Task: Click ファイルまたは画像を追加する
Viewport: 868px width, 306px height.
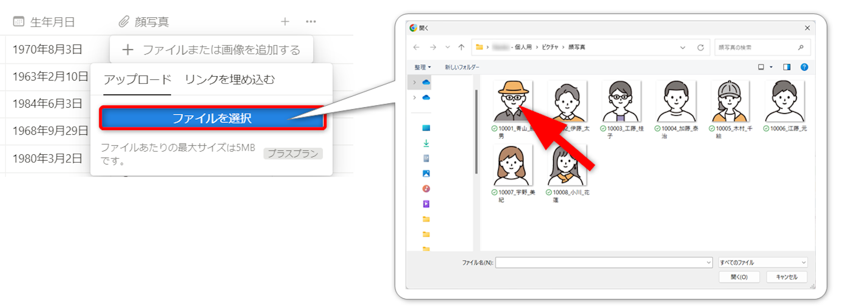Action: click(211, 50)
